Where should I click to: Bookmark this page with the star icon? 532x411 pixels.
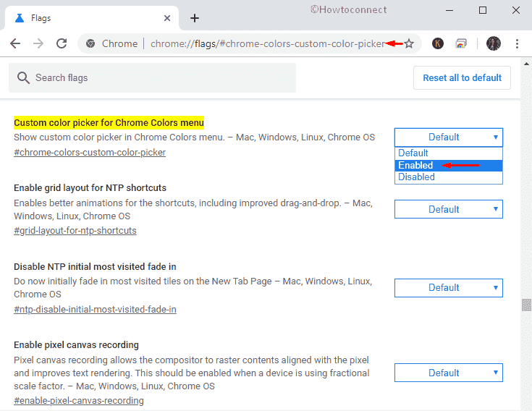pyautogui.click(x=409, y=43)
